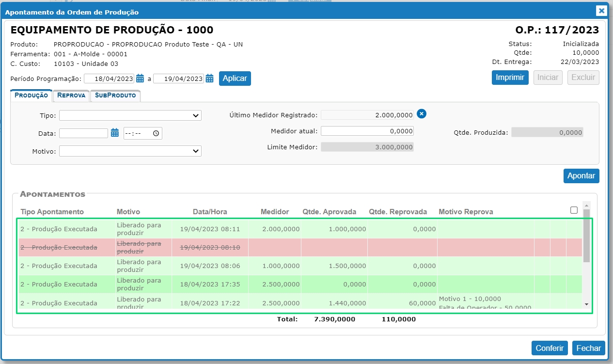Click the Conferir button
Image resolution: width=613 pixels, height=364 pixels.
[x=550, y=348]
